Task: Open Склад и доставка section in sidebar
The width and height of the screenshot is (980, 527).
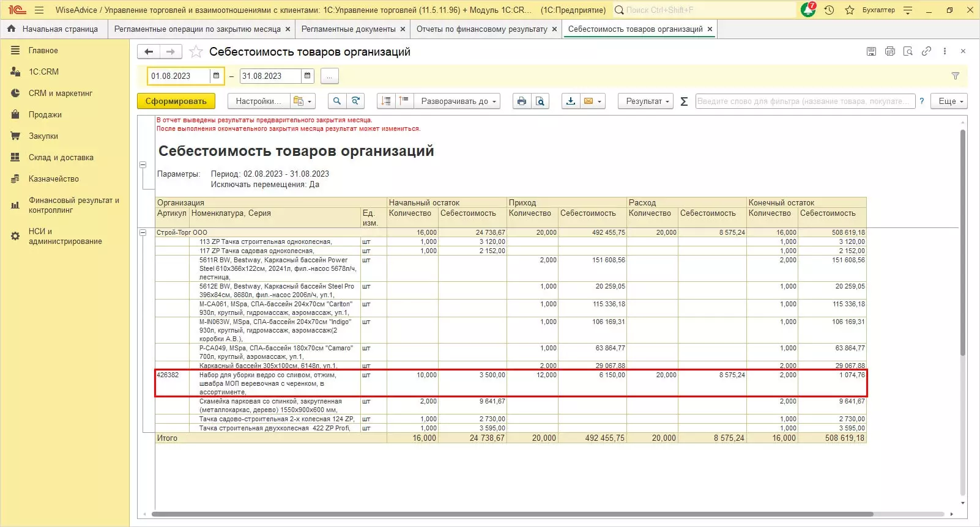Action: (x=61, y=157)
